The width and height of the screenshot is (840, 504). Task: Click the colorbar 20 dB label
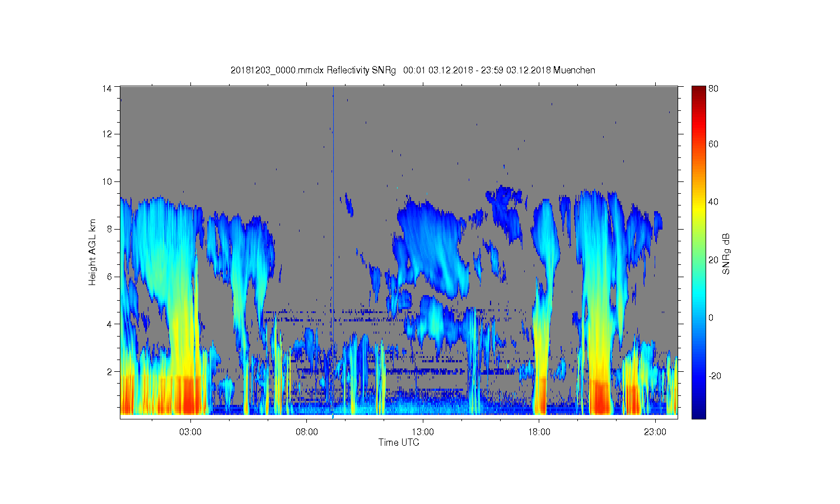713,260
